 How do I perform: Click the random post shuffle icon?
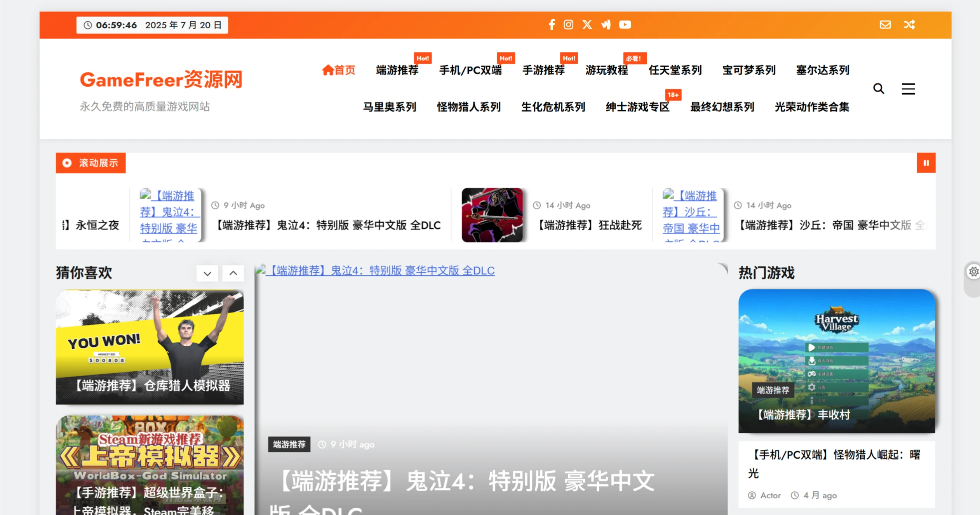point(909,24)
